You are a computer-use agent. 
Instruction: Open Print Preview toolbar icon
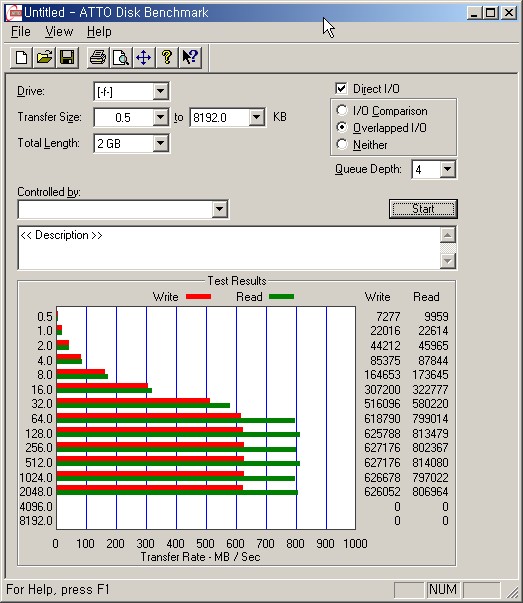pyautogui.click(x=121, y=58)
